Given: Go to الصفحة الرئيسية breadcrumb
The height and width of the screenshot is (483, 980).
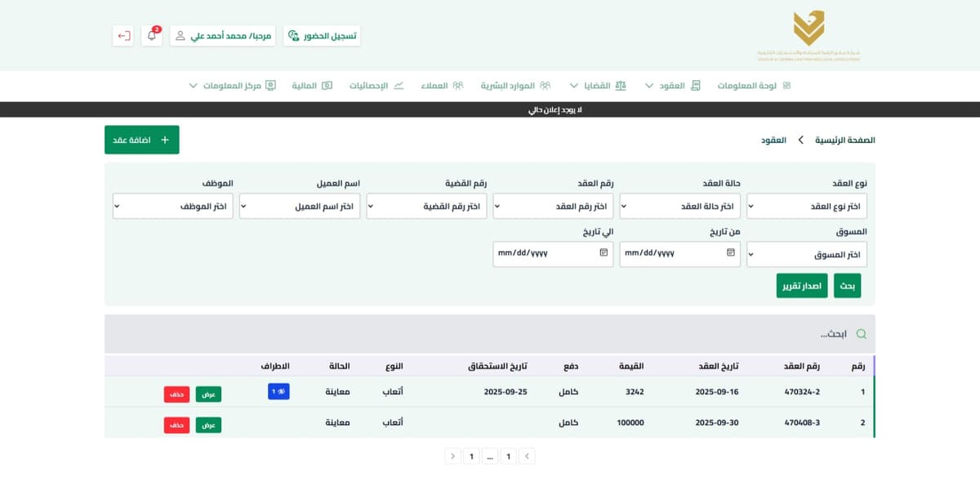Looking at the screenshot, I should (x=845, y=141).
